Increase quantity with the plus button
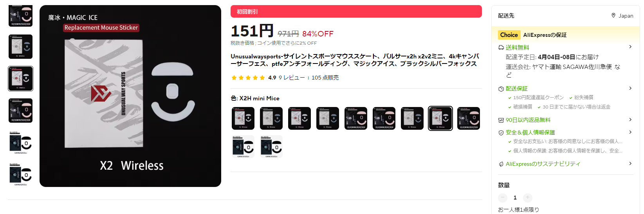 [527, 198]
